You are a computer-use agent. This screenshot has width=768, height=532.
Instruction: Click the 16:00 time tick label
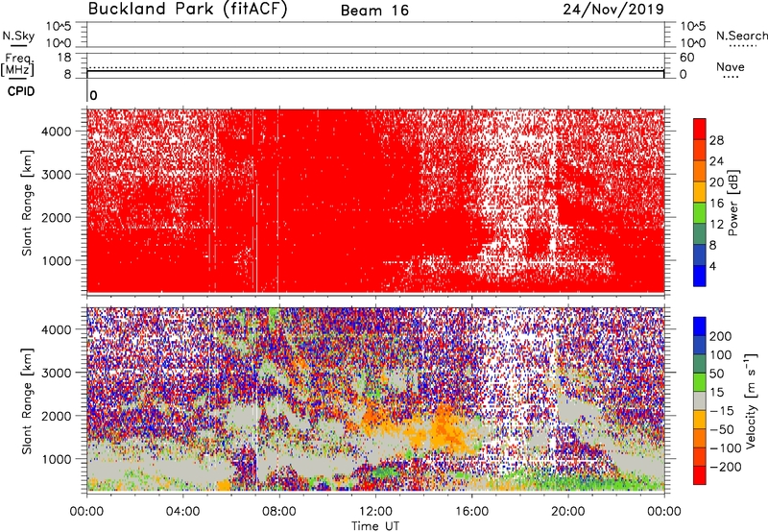coord(471,512)
